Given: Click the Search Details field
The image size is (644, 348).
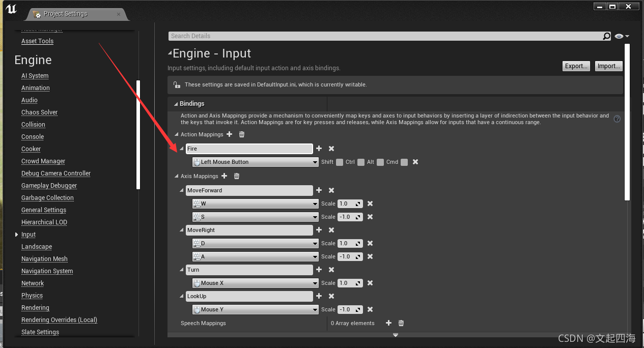Looking at the screenshot, I should click(385, 36).
